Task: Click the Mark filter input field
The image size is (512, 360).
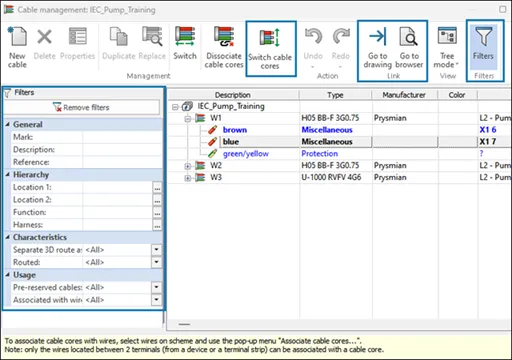Action: tap(122, 137)
